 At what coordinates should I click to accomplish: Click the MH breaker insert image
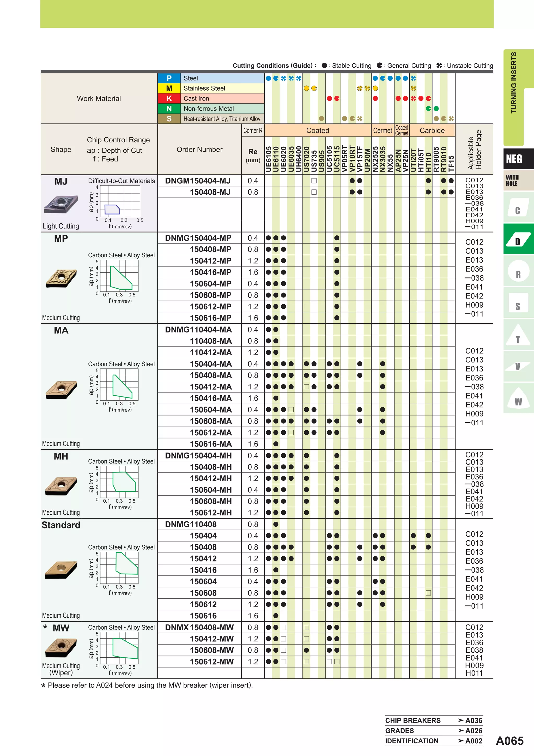click(61, 486)
